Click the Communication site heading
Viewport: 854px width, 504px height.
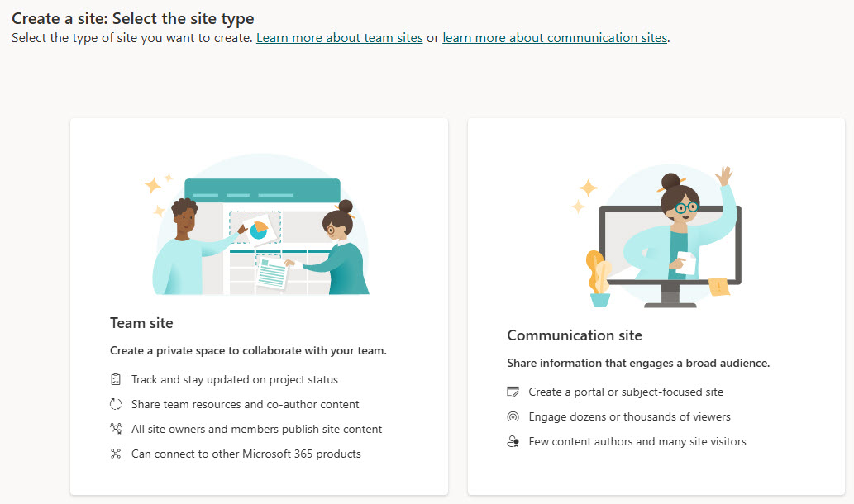point(575,335)
